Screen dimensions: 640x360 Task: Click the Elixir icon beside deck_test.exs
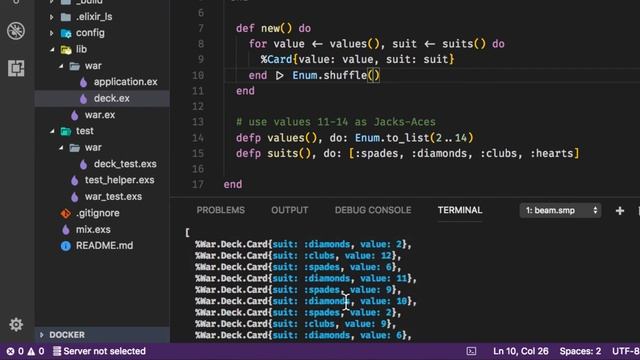click(x=84, y=164)
